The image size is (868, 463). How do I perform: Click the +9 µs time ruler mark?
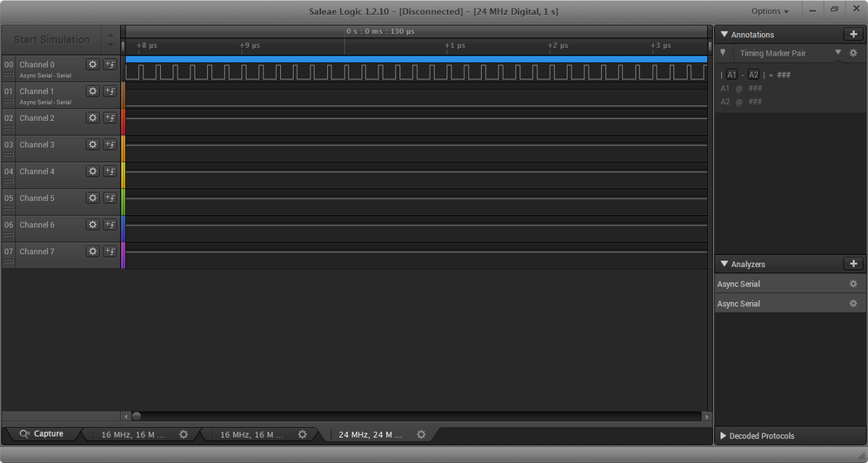coord(250,45)
